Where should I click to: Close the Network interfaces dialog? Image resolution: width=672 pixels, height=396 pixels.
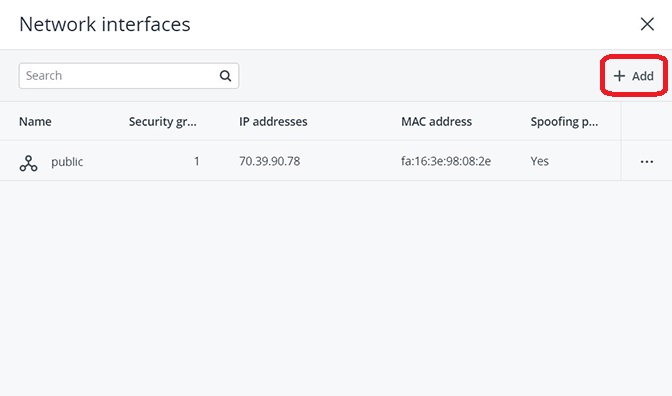pyautogui.click(x=647, y=24)
